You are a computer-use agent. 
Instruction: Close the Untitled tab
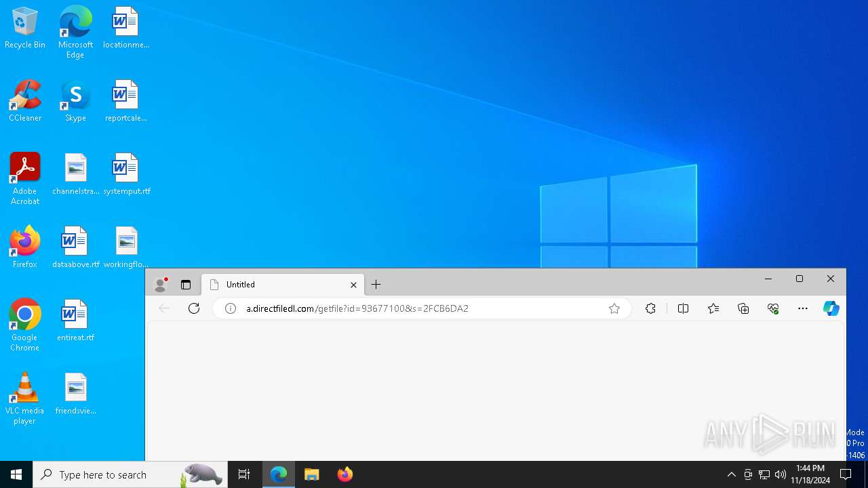(x=353, y=285)
